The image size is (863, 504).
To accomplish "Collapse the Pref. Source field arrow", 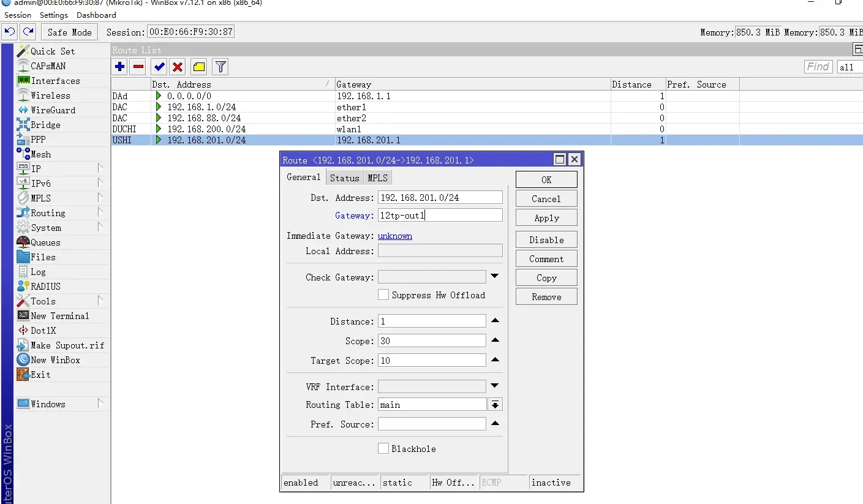I will (495, 424).
